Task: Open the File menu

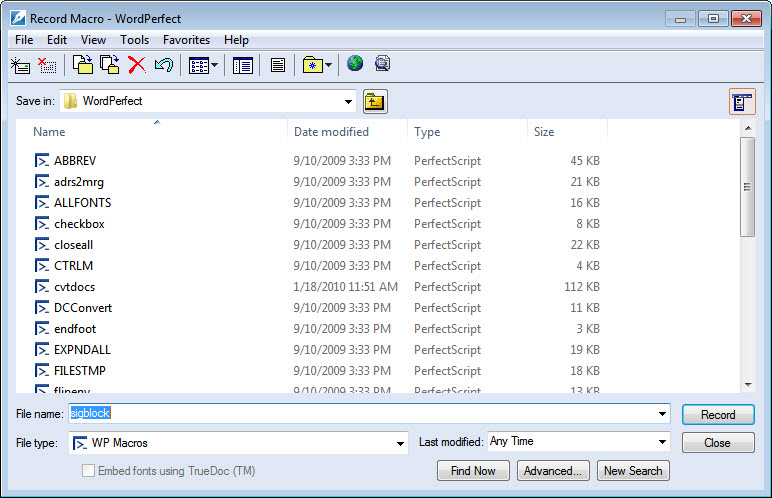Action: [x=24, y=40]
